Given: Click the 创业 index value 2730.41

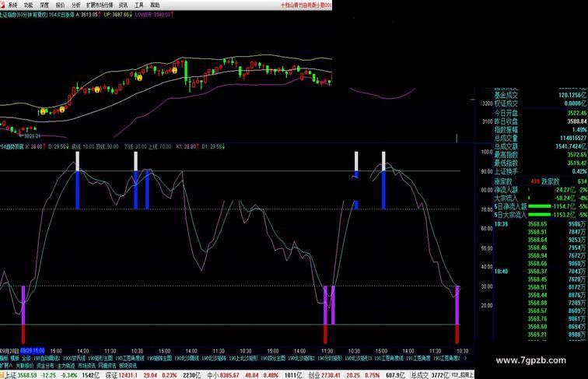Looking at the screenshot, I should 331,375.
